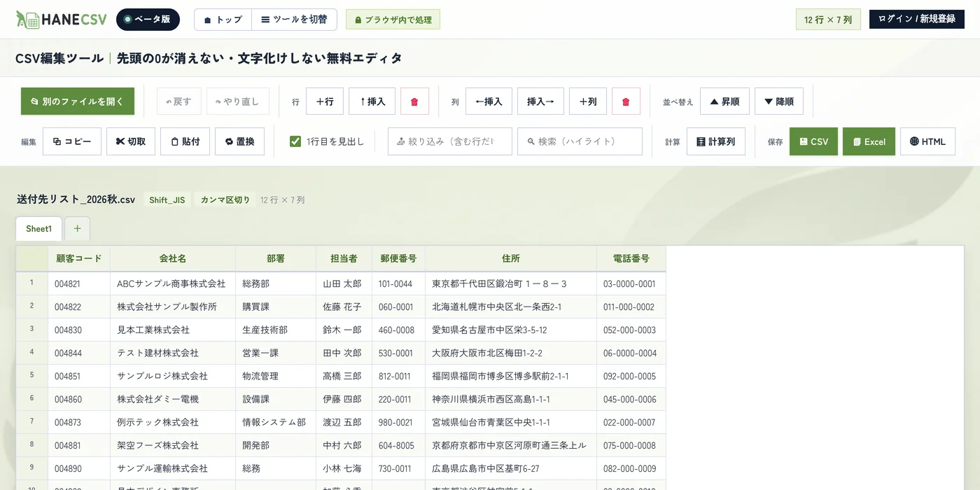This screenshot has height=490, width=980.
Task: Click ログイン / 新規登録 button
Action: pyautogui.click(x=916, y=19)
